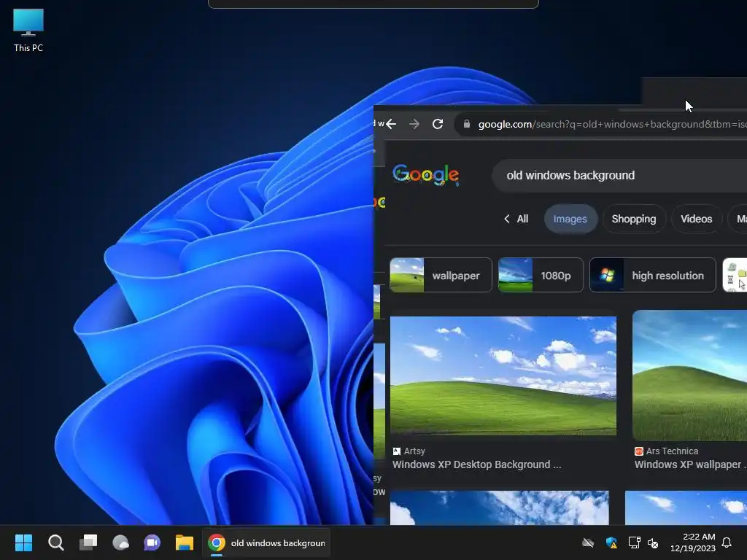Open the Artsy Windows XP image result
747x560 pixels.
pyautogui.click(x=503, y=376)
